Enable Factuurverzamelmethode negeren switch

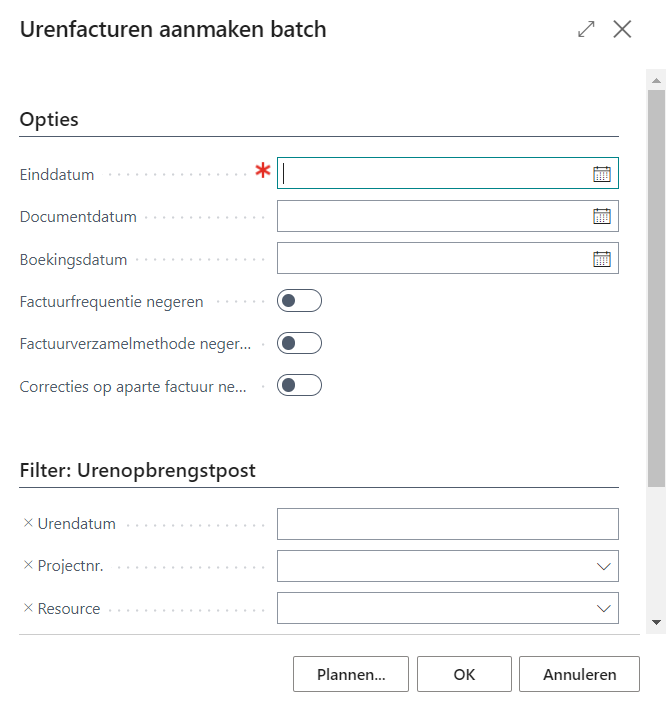[299, 343]
